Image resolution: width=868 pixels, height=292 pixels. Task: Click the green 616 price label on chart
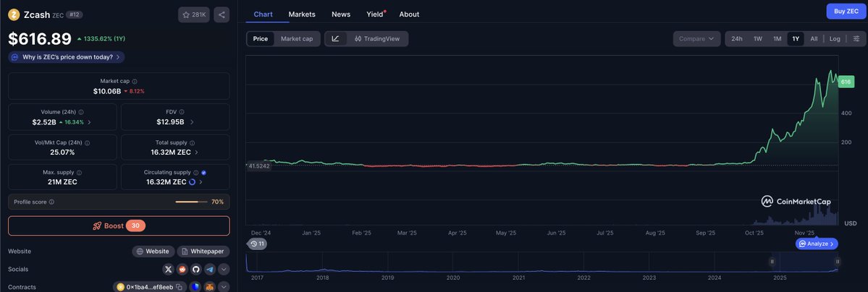pyautogui.click(x=846, y=82)
